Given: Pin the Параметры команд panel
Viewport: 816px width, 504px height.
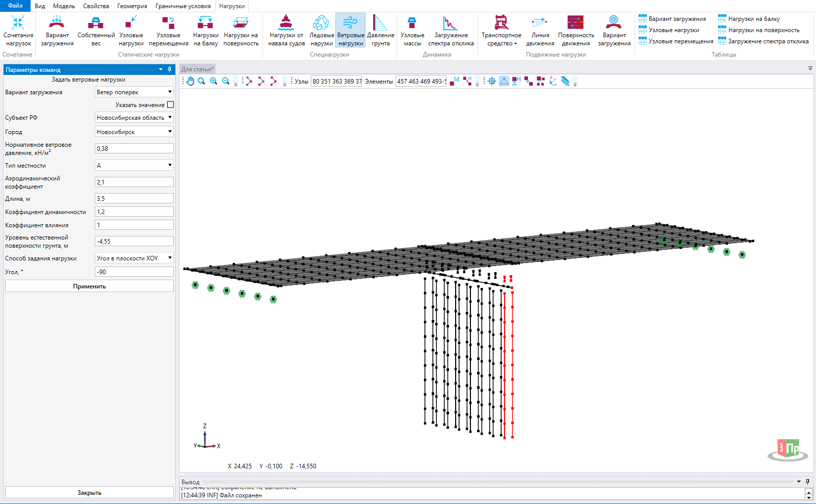Looking at the screenshot, I should point(170,69).
